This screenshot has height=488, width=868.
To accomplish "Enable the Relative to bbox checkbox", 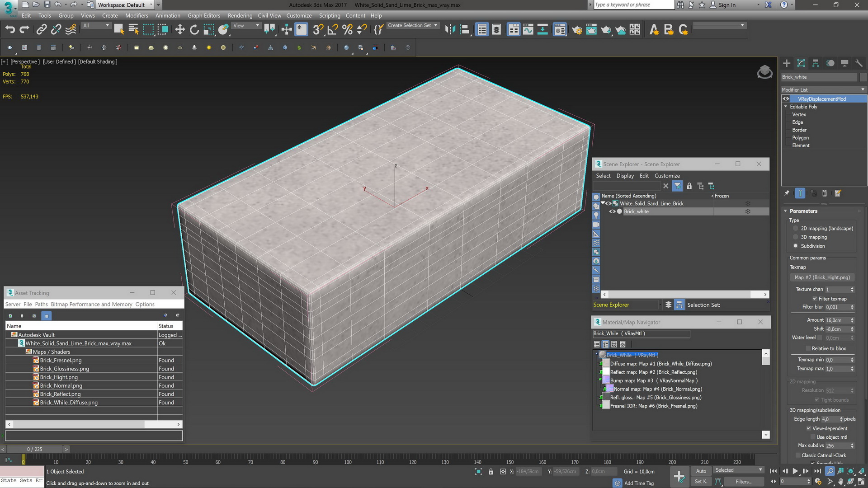I will pos(808,348).
